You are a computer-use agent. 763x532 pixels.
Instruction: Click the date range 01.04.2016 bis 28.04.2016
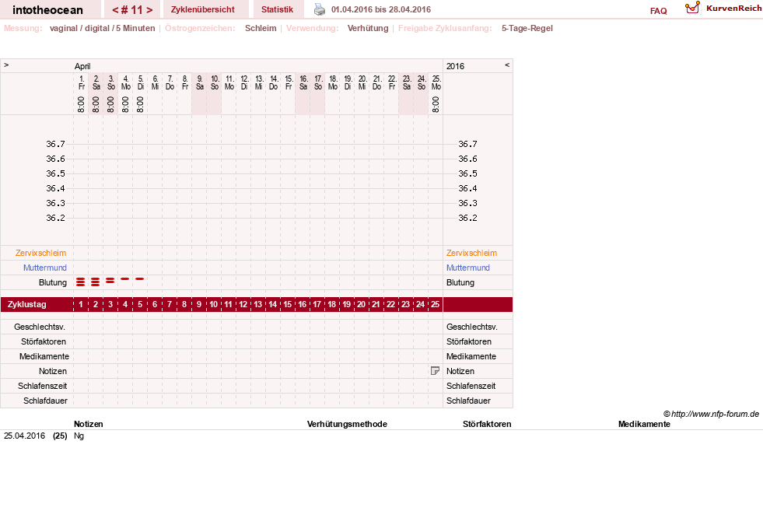click(x=381, y=9)
